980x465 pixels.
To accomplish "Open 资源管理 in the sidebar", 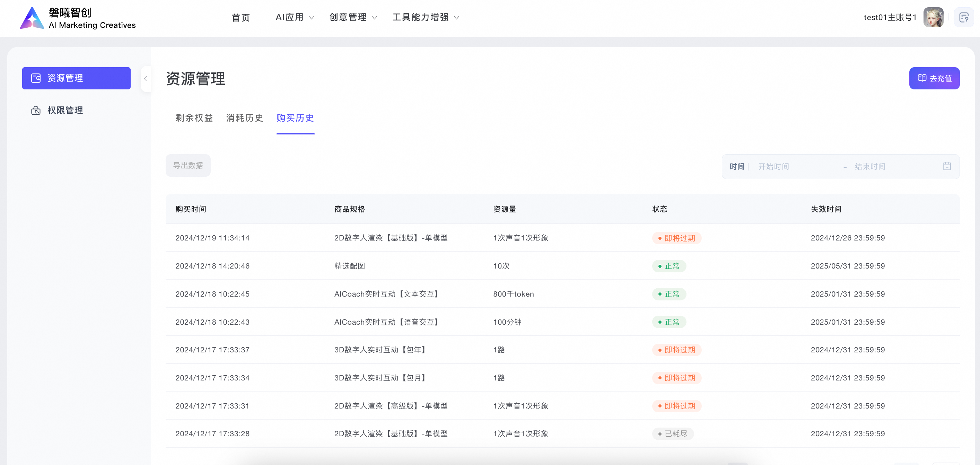I will click(76, 78).
